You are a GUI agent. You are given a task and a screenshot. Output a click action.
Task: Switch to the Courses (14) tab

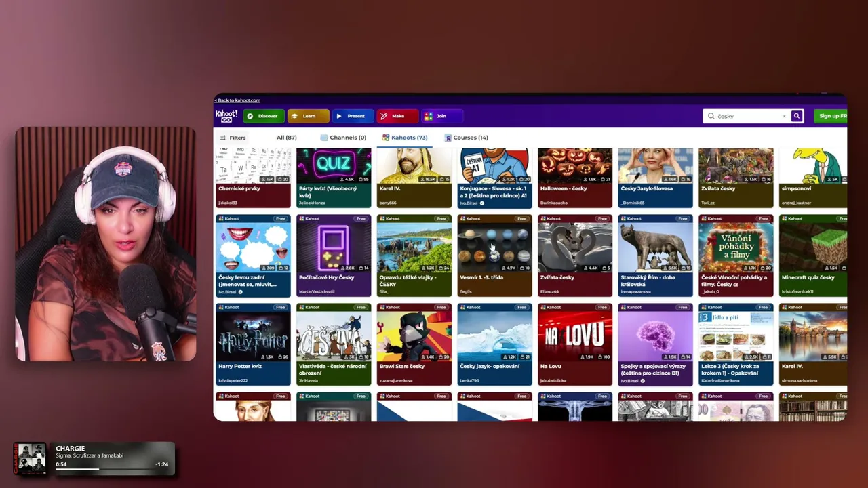coord(467,138)
